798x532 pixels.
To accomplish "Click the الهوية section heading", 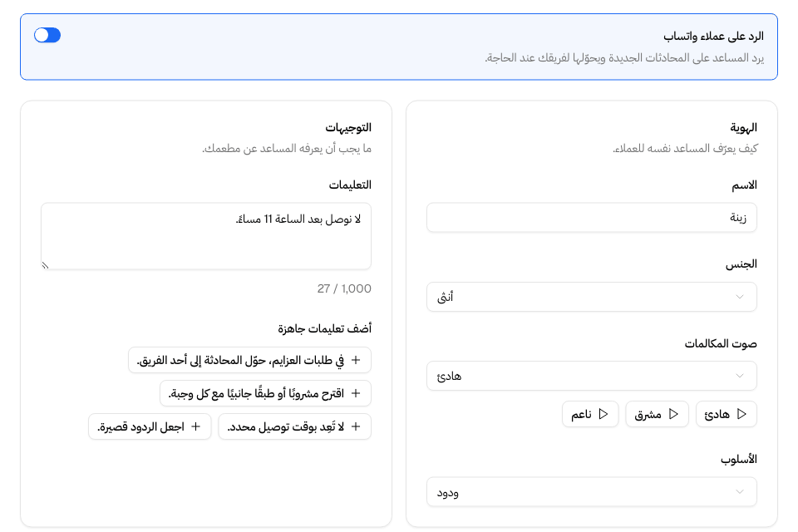I will click(743, 127).
